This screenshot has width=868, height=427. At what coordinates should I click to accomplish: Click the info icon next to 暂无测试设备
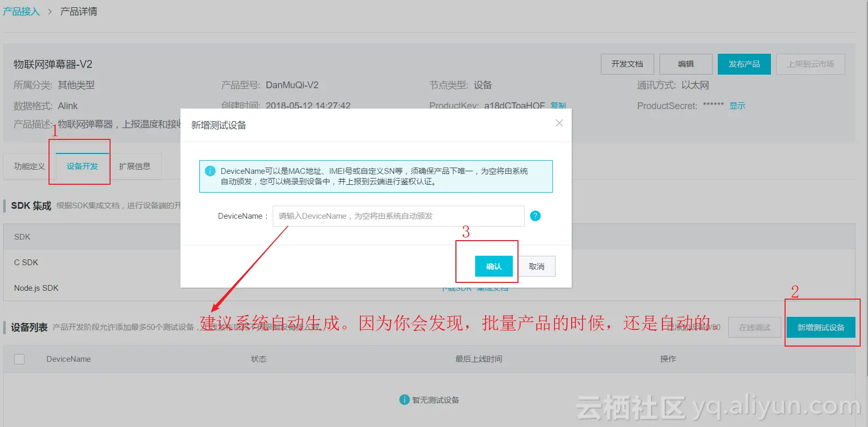tap(404, 400)
